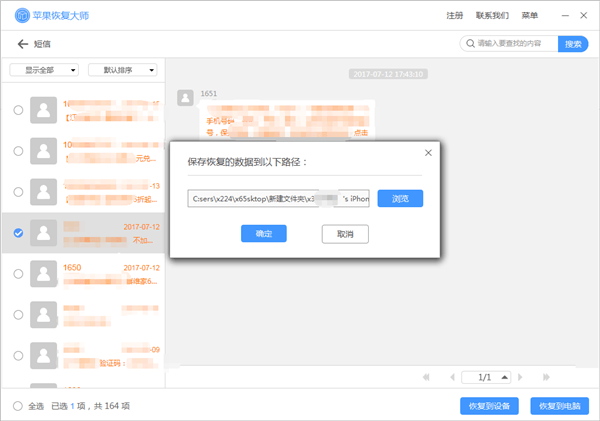Go to the next page arrow
Image resolution: width=600 pixels, height=421 pixels.
coord(521,377)
